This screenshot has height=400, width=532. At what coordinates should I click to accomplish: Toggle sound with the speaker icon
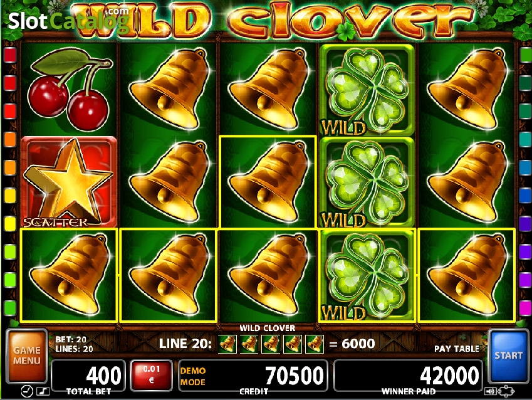pyautogui.click(x=490, y=391)
